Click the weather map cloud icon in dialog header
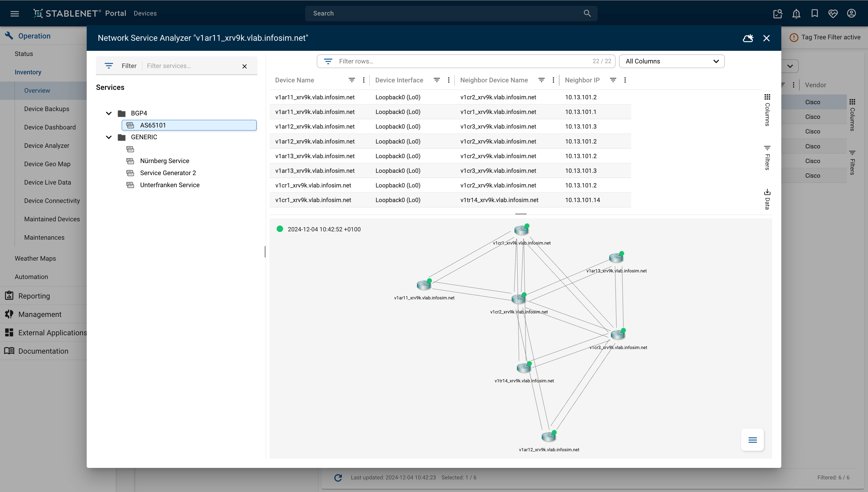Screen dimensions: 868x492 tap(748, 38)
